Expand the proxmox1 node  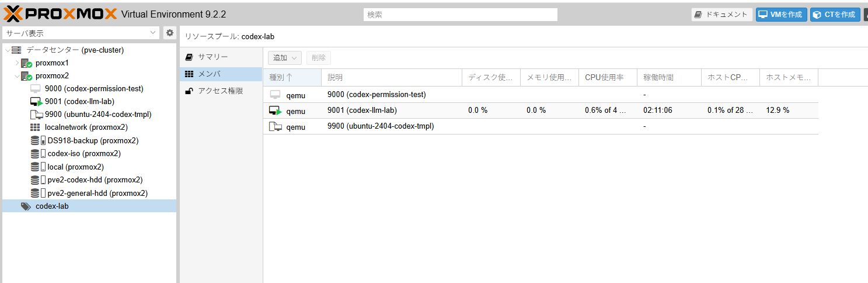[x=17, y=63]
